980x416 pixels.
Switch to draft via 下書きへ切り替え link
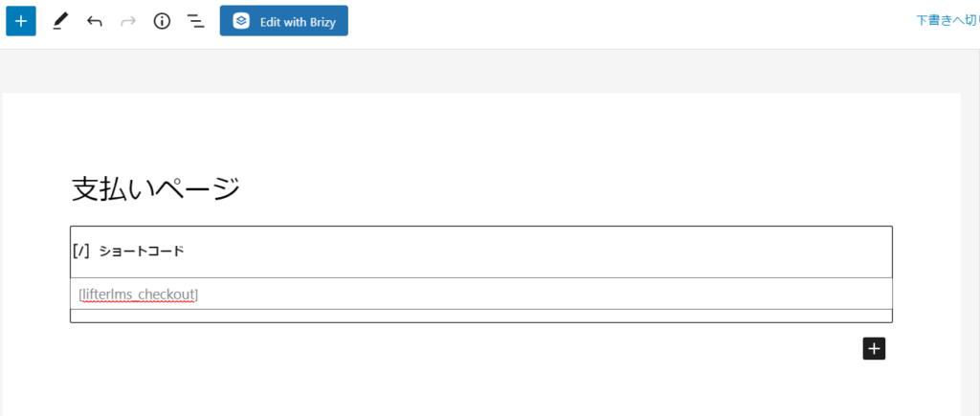[947, 21]
